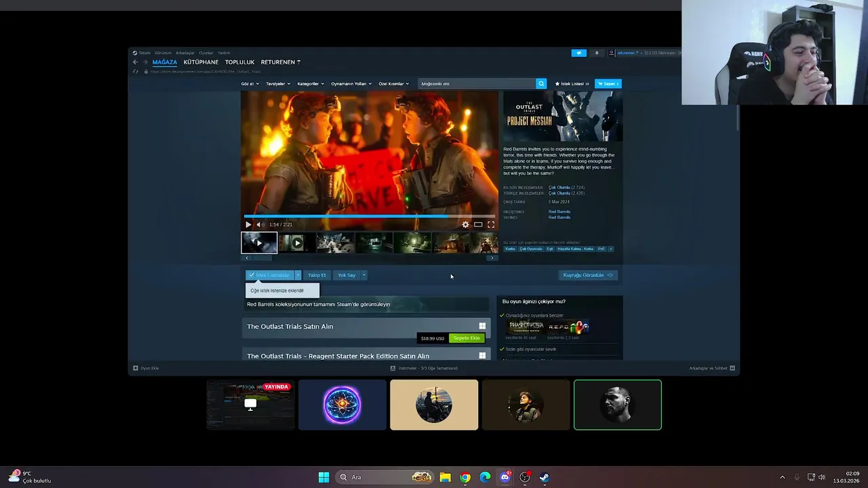
Task: Open video settings gear icon
Action: pyautogui.click(x=465, y=224)
